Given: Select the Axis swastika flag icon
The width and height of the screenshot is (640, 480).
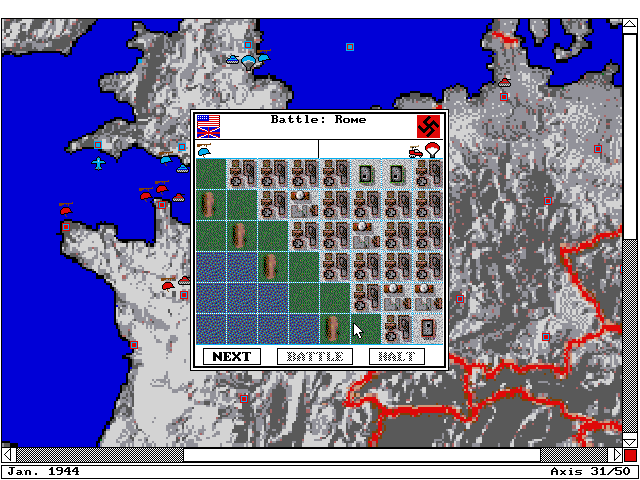Looking at the screenshot, I should coord(429,126).
